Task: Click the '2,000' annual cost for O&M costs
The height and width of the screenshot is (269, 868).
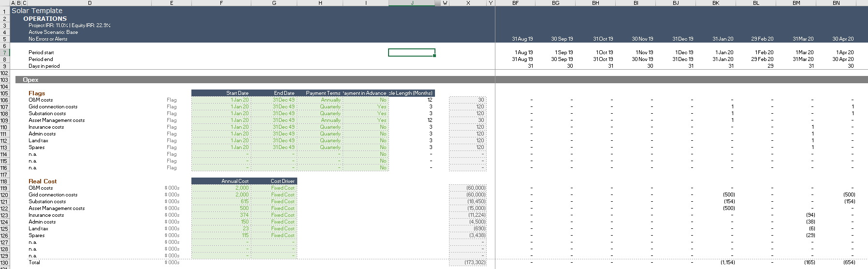Action: pyautogui.click(x=242, y=188)
